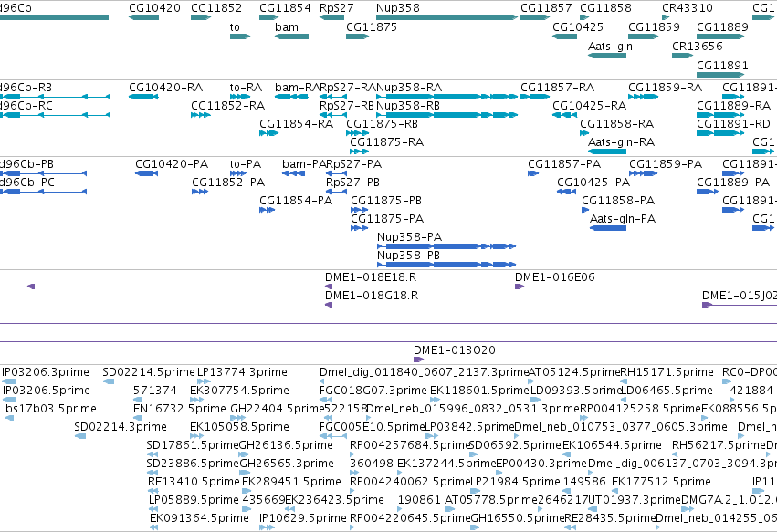
Task: Click the LP03842.5prime EST
Action: (432, 436)
